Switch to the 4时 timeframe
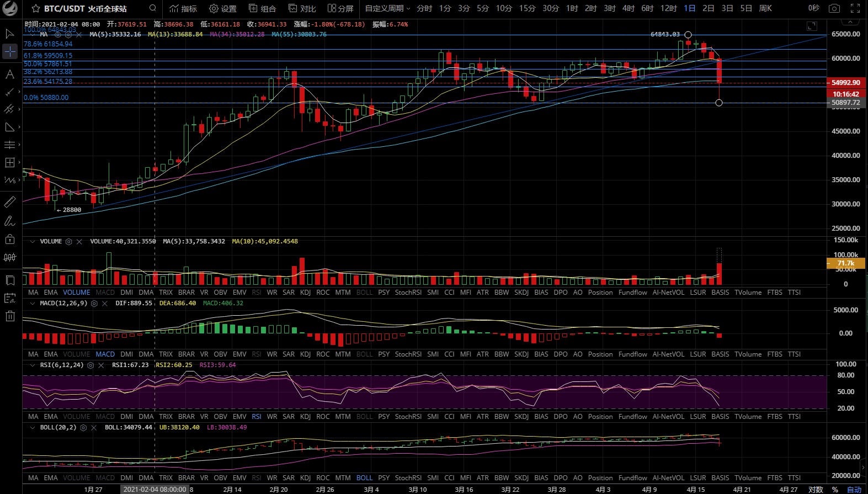 [628, 8]
